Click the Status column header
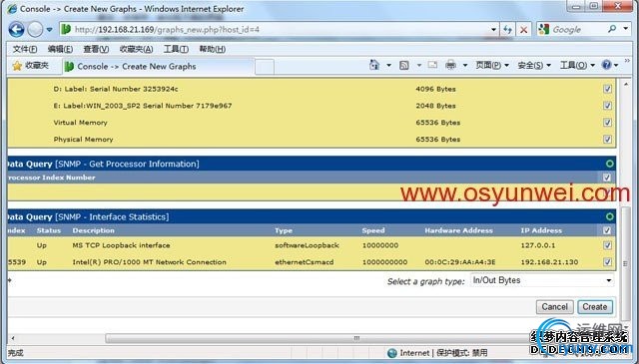 click(x=49, y=230)
